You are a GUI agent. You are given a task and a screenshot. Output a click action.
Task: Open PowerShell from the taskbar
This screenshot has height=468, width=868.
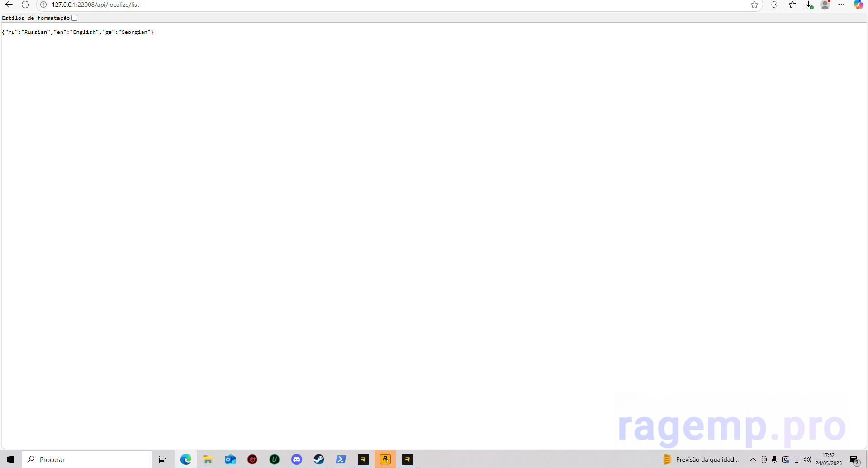341,459
